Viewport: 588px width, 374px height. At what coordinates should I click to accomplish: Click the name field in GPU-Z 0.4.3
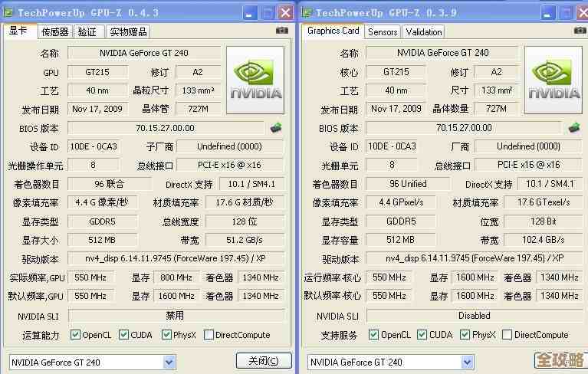(x=144, y=53)
